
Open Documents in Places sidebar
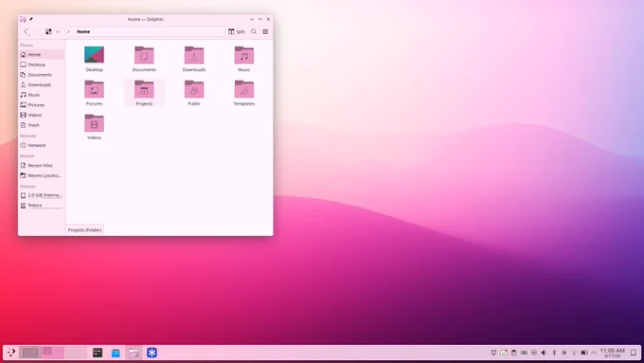[x=42, y=75]
